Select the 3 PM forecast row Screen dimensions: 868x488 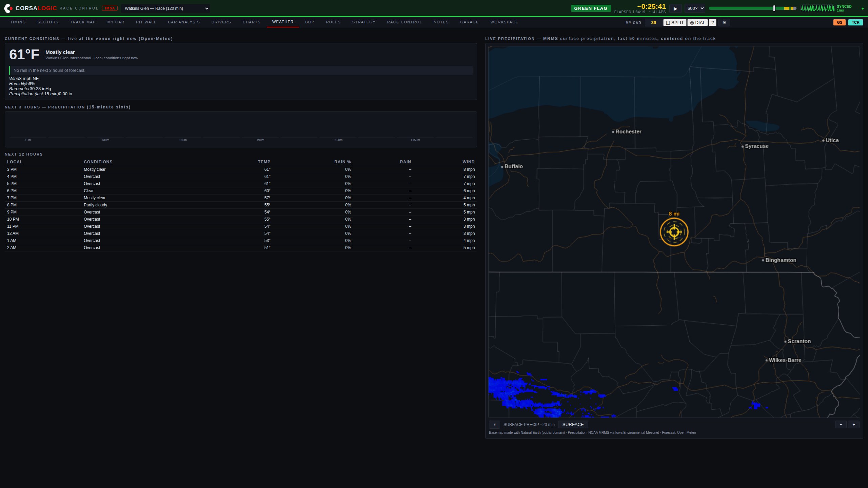[241, 169]
